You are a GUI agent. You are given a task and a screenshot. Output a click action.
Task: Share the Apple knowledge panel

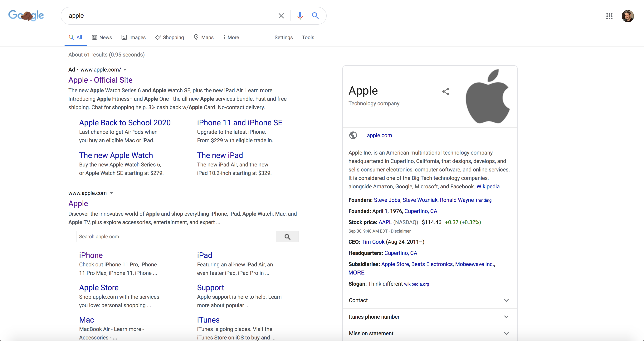446,91
